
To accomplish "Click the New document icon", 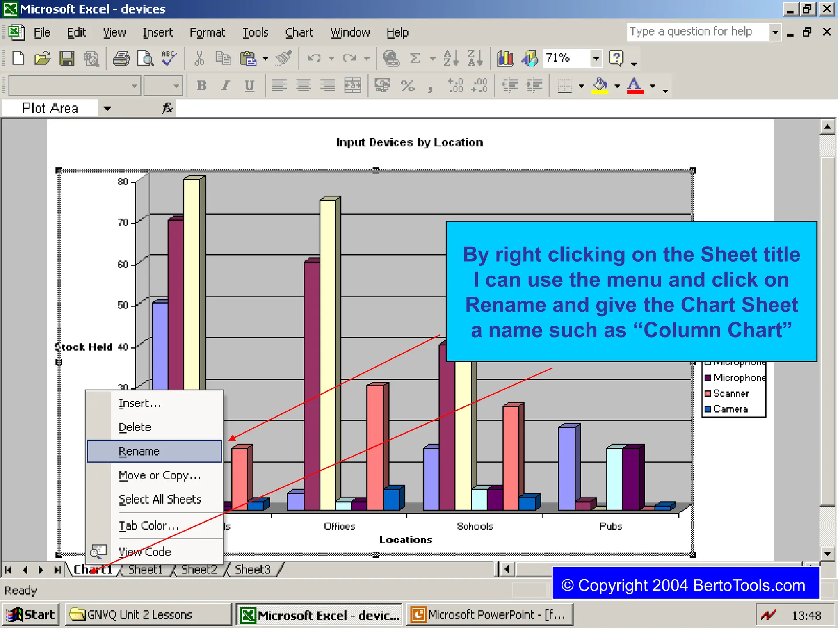I will click(18, 59).
